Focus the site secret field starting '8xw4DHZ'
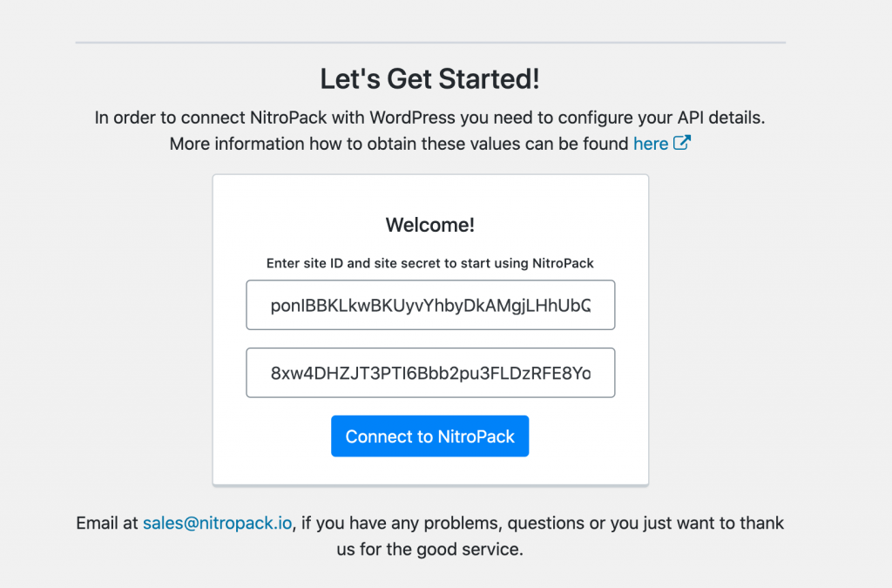892x588 pixels. click(430, 373)
